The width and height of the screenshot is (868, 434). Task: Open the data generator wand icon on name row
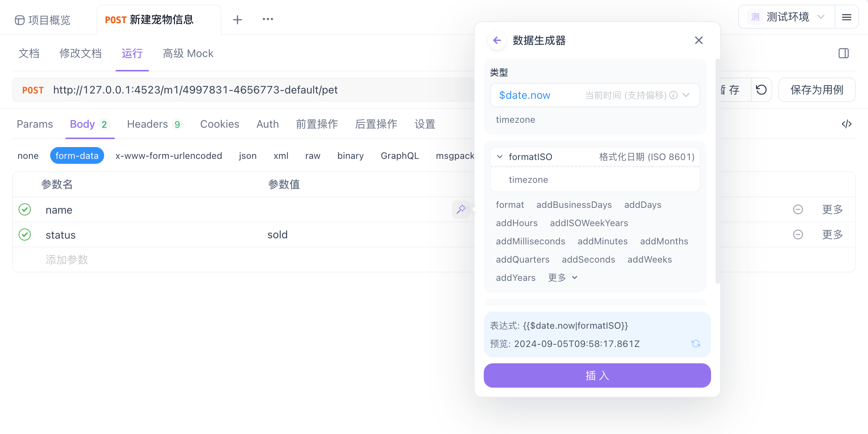point(461,209)
